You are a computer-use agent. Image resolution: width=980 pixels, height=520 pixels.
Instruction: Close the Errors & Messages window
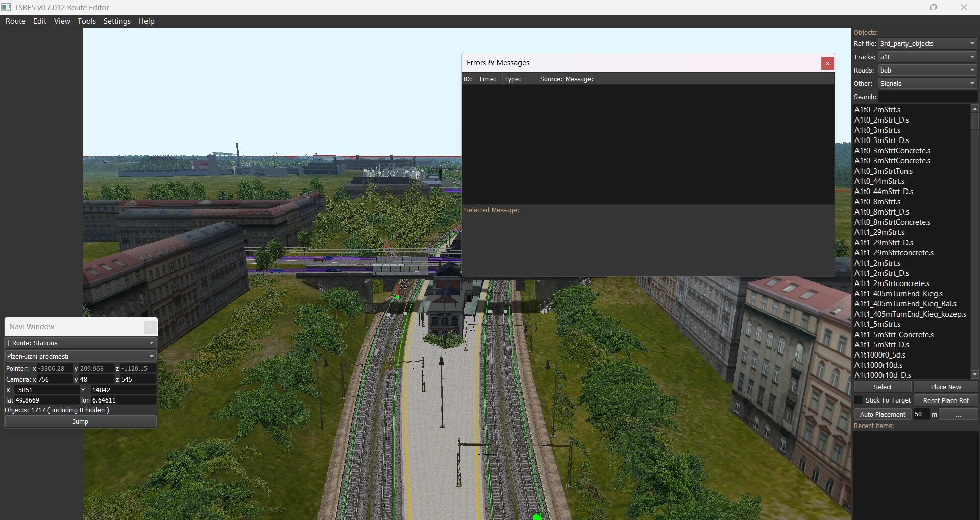(x=827, y=63)
